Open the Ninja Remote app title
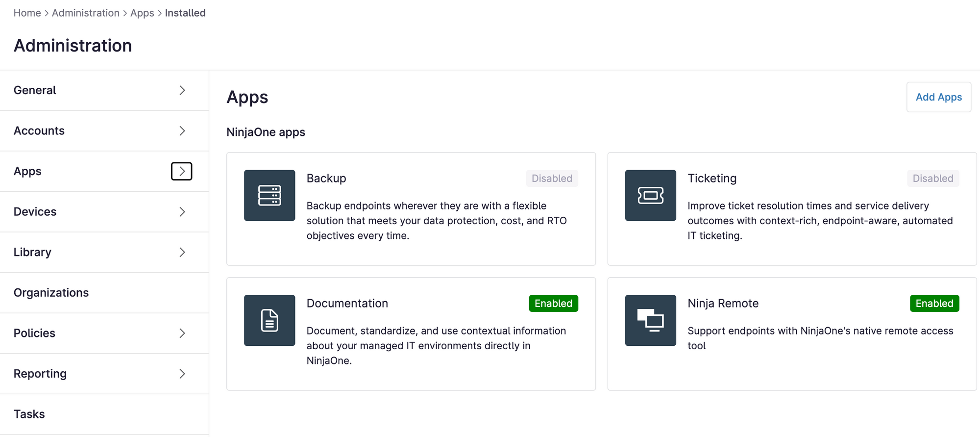Screen dimensions: 980x437 pyautogui.click(x=723, y=304)
